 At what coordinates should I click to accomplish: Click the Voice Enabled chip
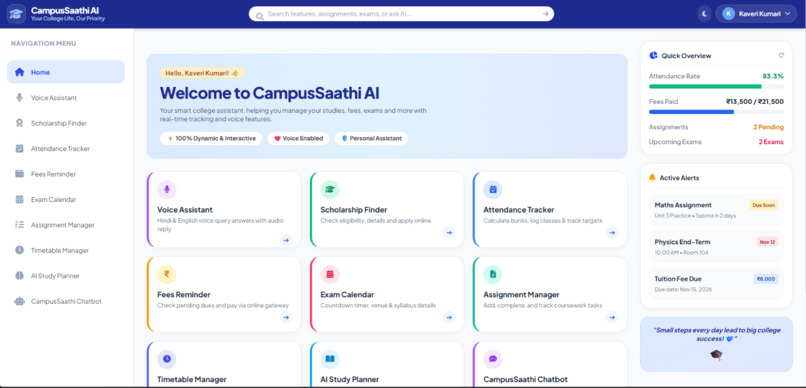pos(298,138)
